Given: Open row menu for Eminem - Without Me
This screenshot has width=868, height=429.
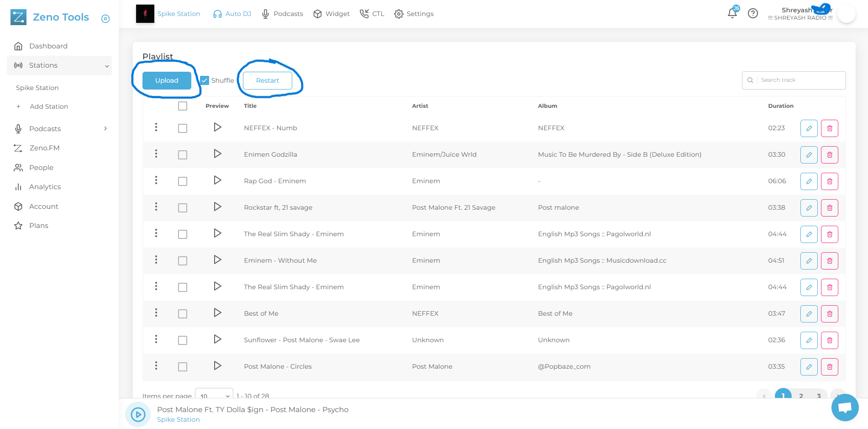Looking at the screenshot, I should (156, 260).
